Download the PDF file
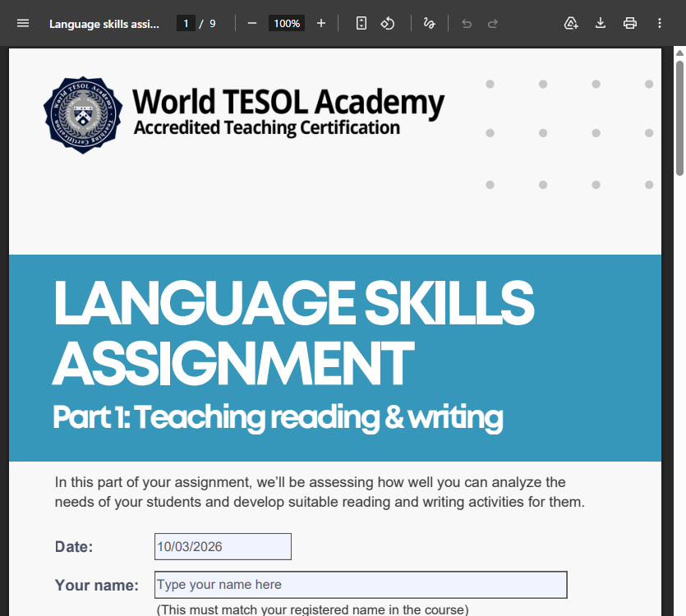Viewport: 686px width, 616px height. coord(601,23)
